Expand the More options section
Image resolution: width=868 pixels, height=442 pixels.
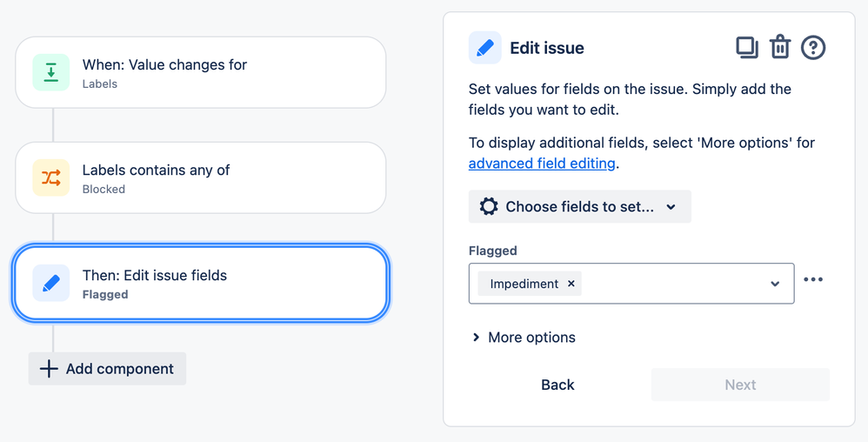click(524, 338)
